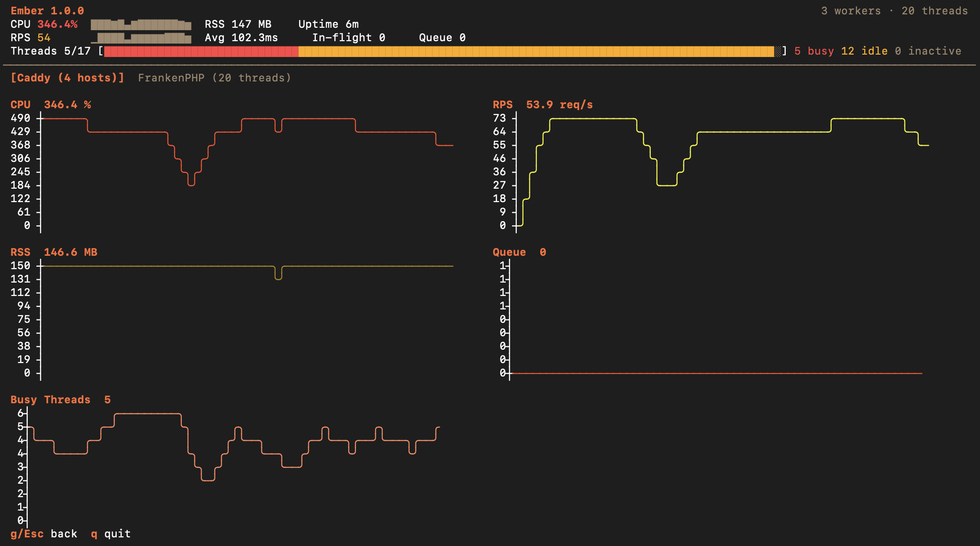Click the 12 idle legend label
The width and height of the screenshot is (980, 546).
pos(864,51)
